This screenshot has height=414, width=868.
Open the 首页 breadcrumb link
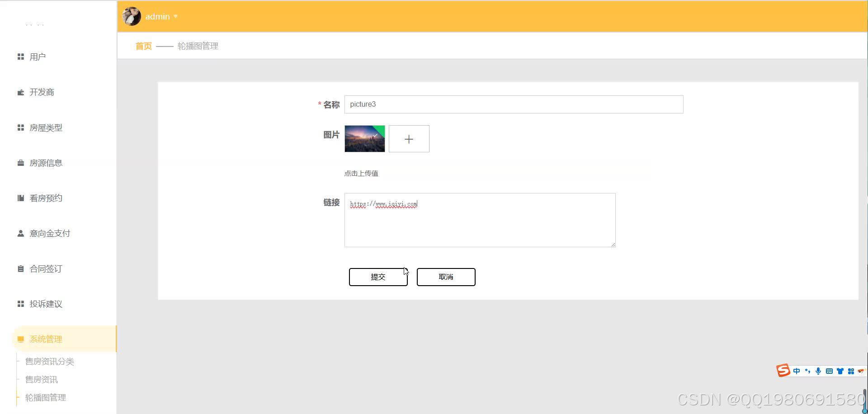click(x=143, y=46)
